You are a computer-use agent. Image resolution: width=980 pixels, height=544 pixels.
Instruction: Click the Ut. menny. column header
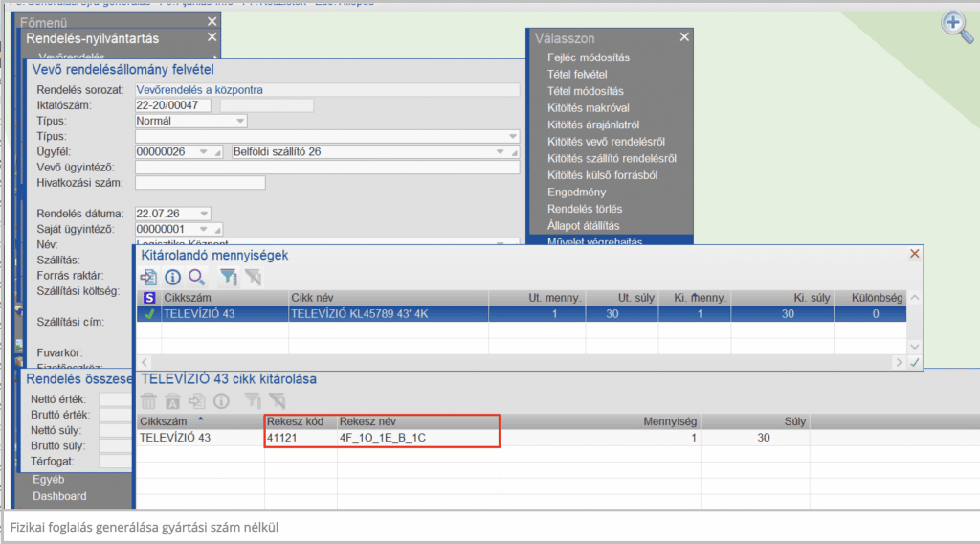pos(537,298)
